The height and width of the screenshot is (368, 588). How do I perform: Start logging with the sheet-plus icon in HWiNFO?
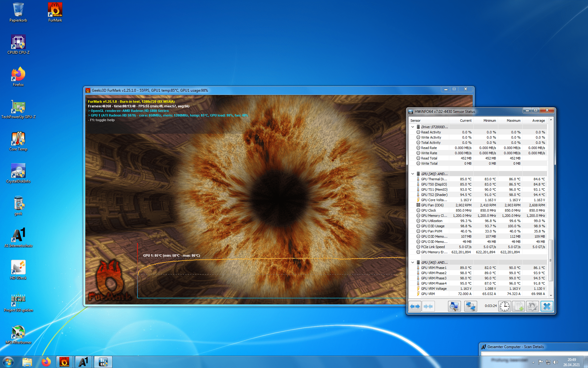[x=518, y=306]
